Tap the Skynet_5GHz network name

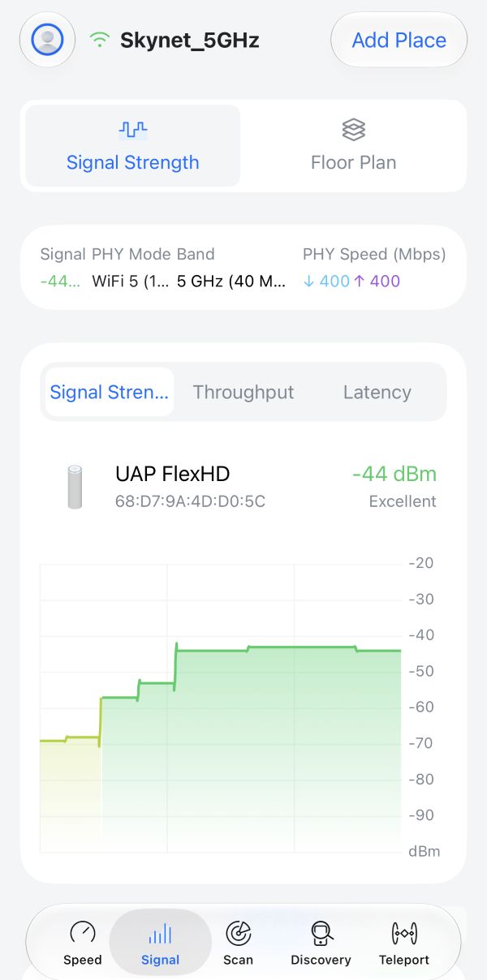190,40
